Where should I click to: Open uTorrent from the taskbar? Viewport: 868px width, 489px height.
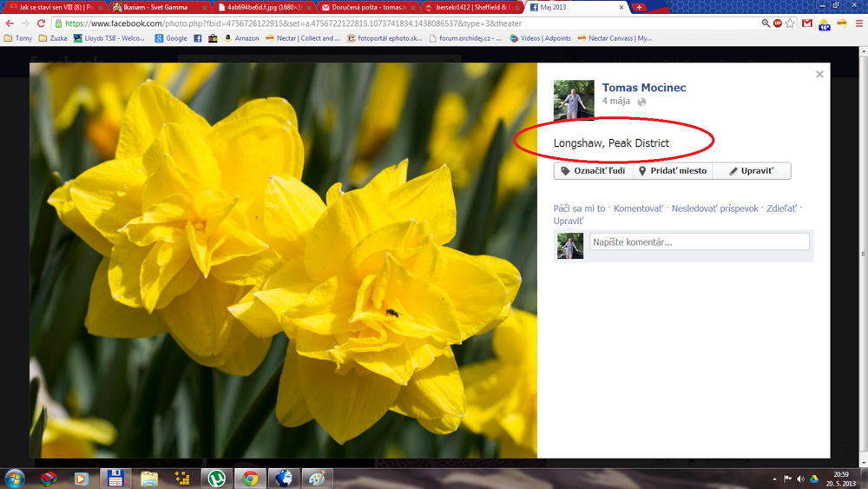tap(216, 478)
